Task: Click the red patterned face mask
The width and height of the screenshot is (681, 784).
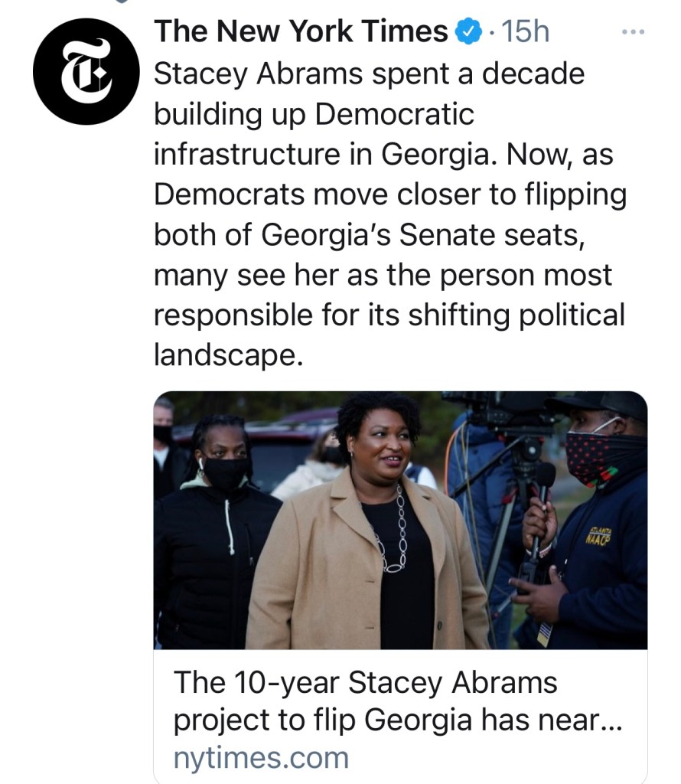Action: coord(595,453)
